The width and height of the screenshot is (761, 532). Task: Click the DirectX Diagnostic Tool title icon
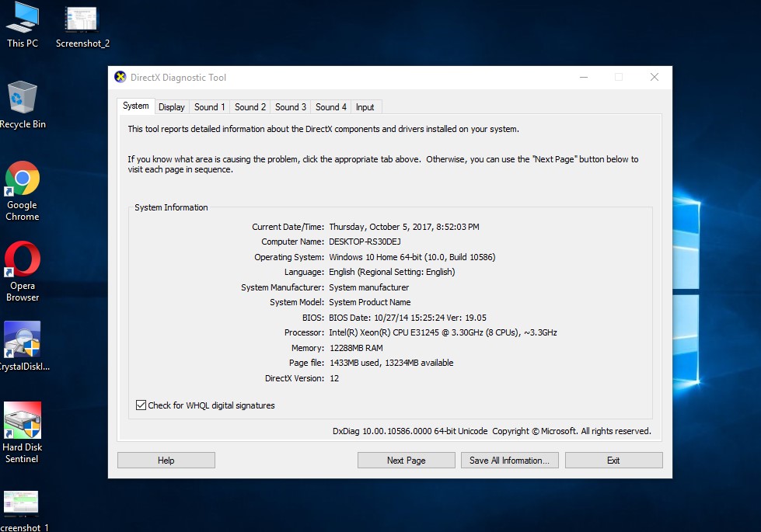(x=120, y=77)
